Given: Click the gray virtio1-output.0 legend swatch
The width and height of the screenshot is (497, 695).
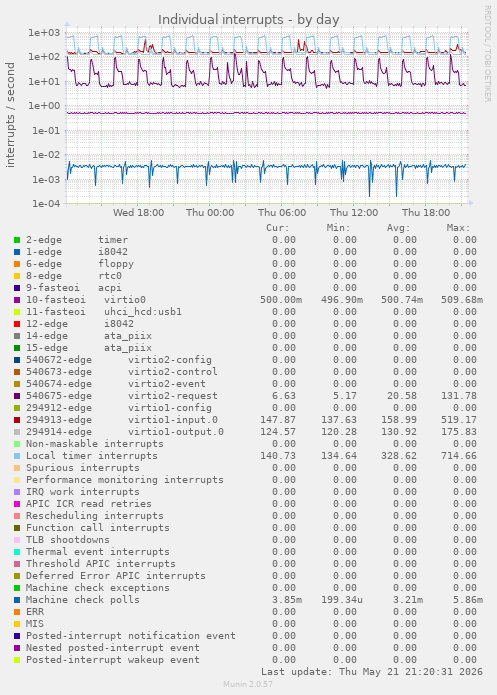Looking at the screenshot, I should [x=17, y=432].
